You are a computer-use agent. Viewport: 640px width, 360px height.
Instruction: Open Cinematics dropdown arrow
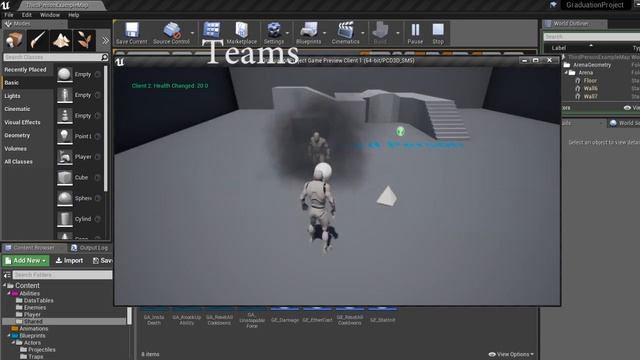pos(363,33)
